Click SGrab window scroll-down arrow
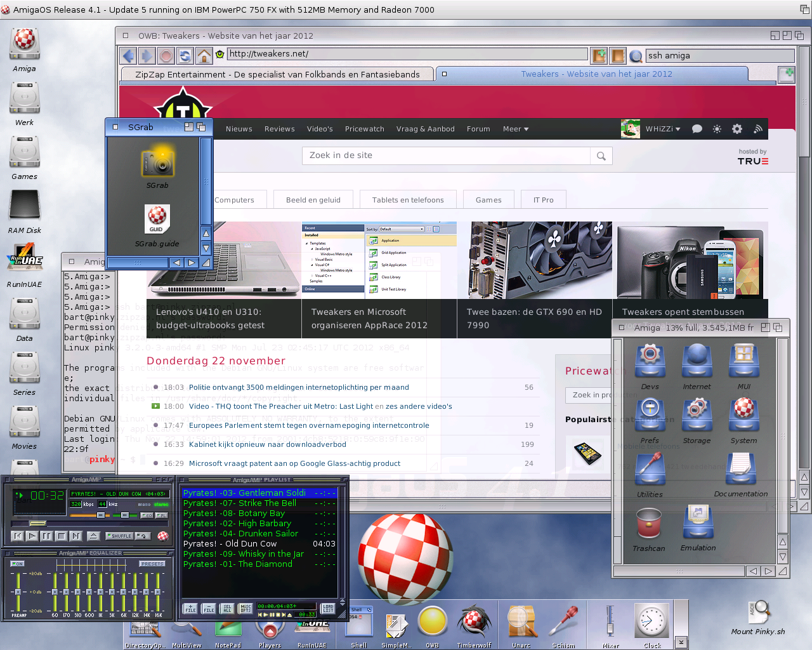812x650 pixels. click(206, 248)
